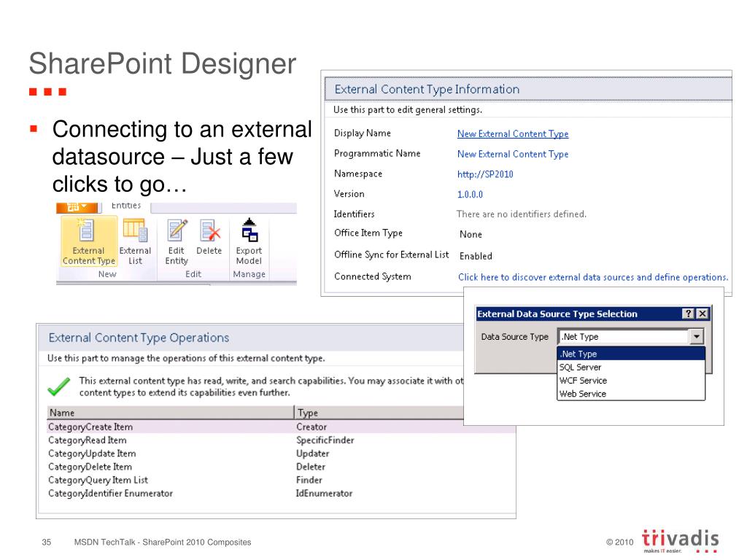Choose SQL Server in the dropdown list

point(631,367)
